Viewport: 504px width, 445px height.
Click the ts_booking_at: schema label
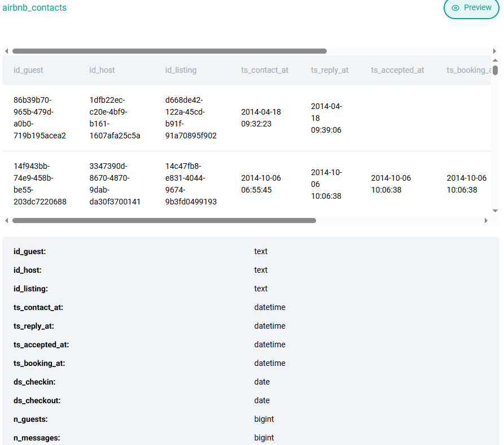(x=39, y=363)
